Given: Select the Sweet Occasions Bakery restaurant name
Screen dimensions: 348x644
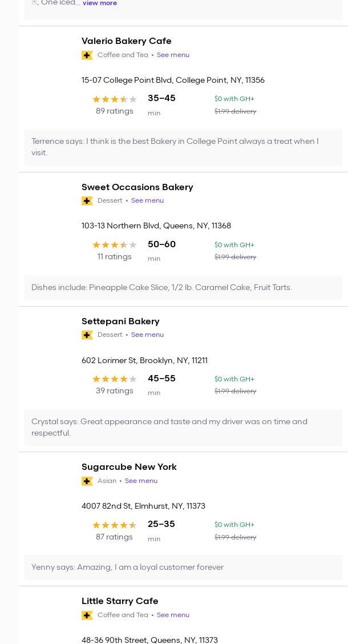Looking at the screenshot, I should point(137,187).
